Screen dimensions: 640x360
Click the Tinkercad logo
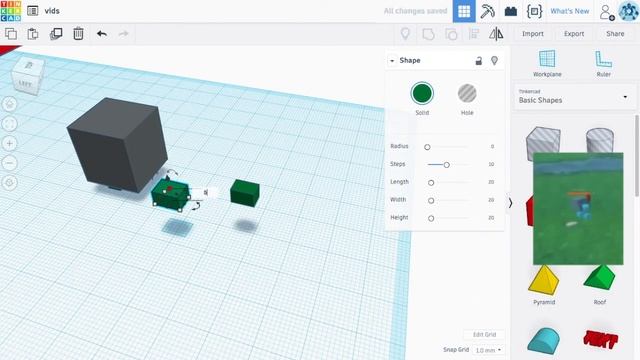[x=11, y=11]
